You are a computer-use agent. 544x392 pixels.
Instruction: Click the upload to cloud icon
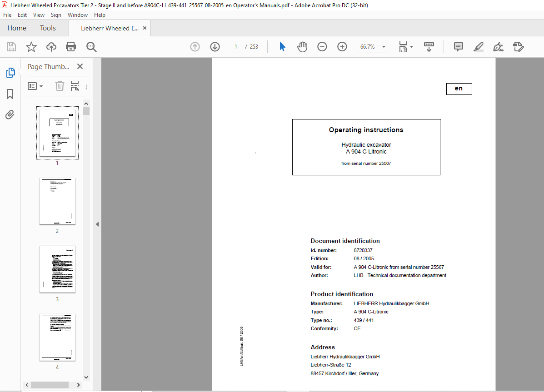click(x=51, y=47)
